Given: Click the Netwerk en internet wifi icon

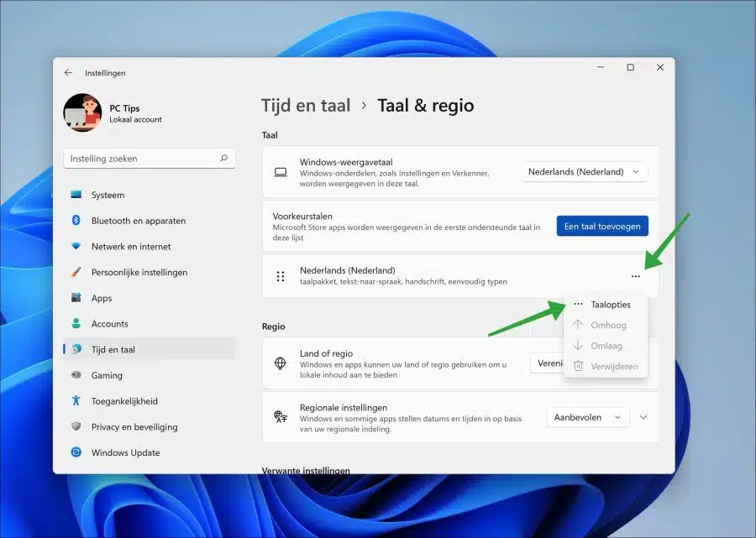Looking at the screenshot, I should [76, 246].
